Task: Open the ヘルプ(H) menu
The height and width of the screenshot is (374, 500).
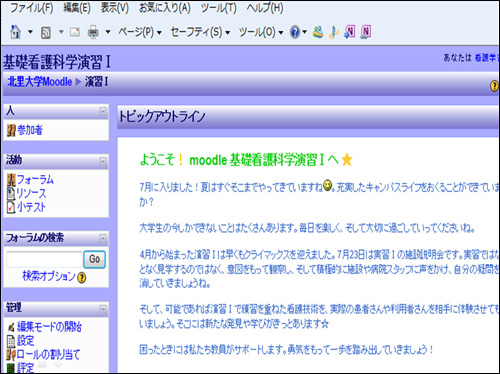Action: click(x=265, y=8)
